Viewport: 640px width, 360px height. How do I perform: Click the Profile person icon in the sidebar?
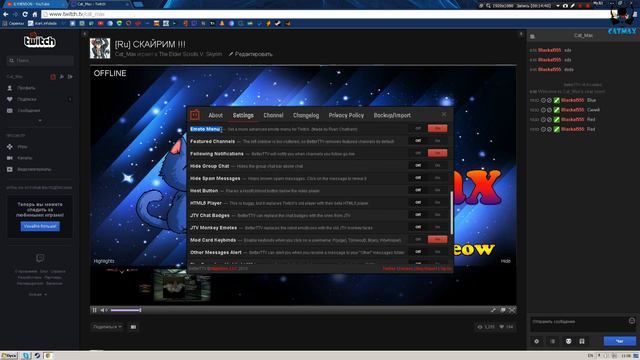(10, 88)
